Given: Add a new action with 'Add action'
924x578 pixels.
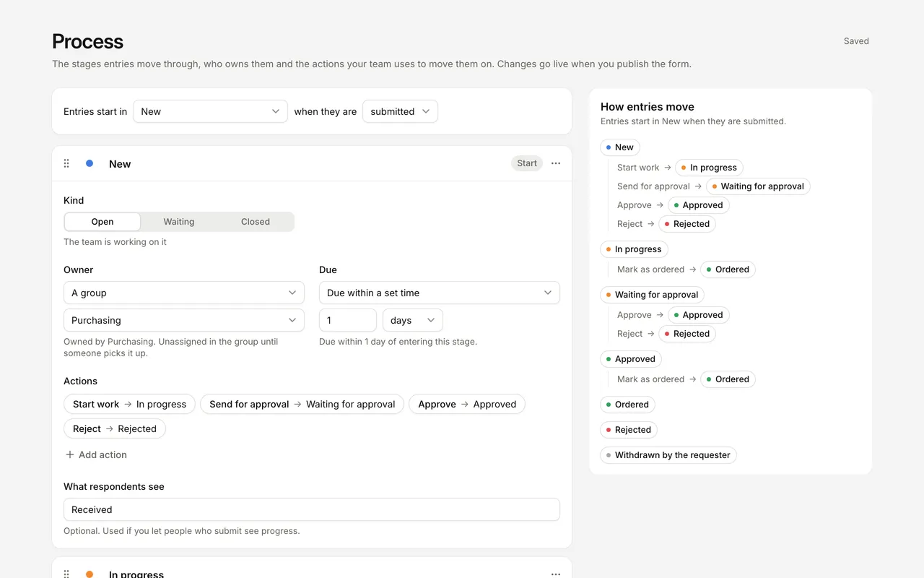Looking at the screenshot, I should click(x=96, y=454).
